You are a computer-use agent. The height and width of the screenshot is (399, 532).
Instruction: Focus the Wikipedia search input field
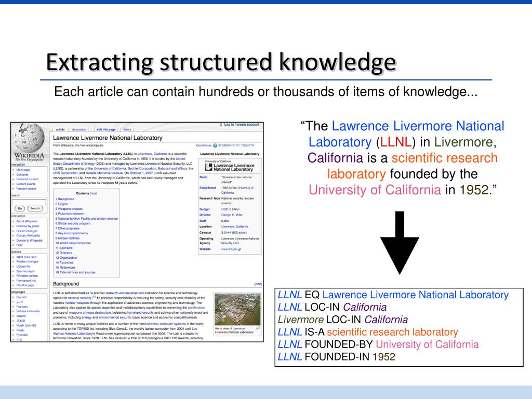click(29, 202)
